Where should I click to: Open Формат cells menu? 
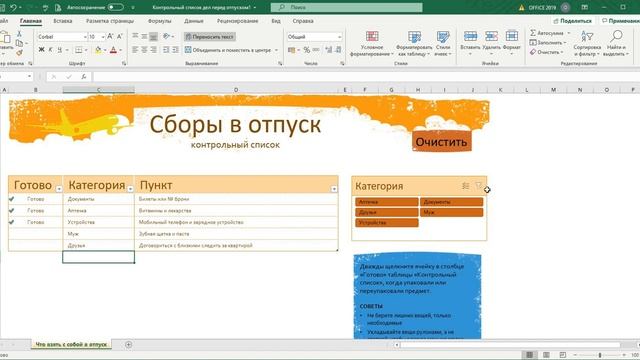pyautogui.click(x=511, y=42)
